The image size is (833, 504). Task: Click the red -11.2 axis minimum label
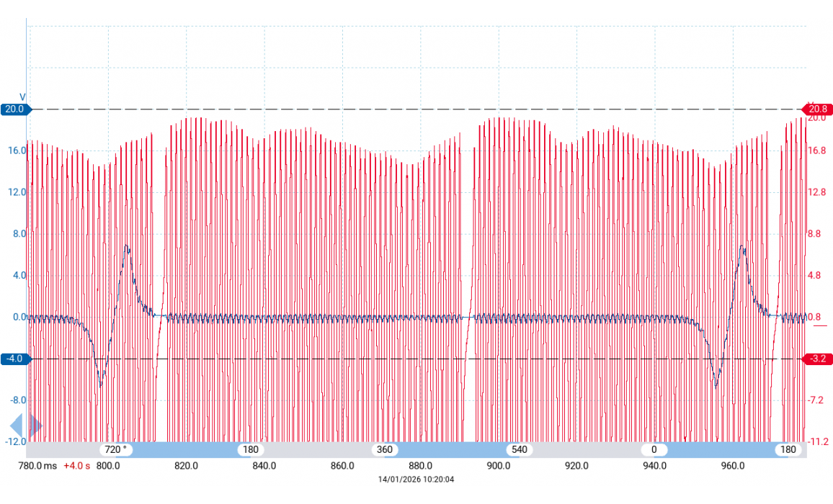[819, 441]
